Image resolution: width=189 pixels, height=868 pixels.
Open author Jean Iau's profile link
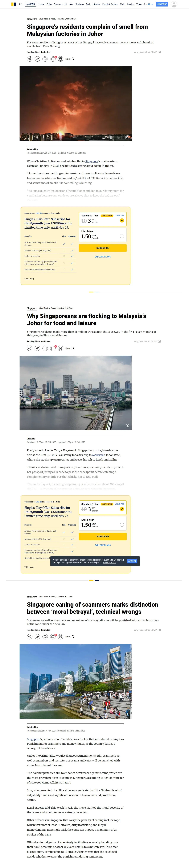[31, 439]
